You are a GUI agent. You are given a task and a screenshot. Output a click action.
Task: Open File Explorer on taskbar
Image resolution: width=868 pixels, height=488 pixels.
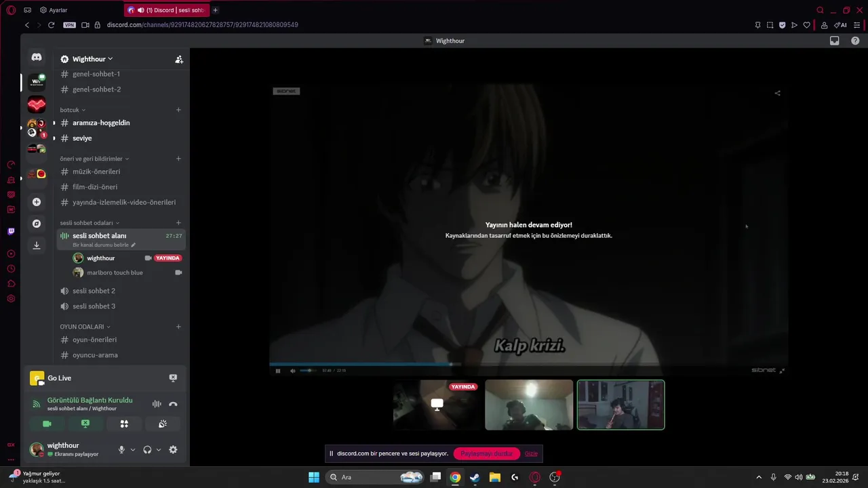click(494, 477)
